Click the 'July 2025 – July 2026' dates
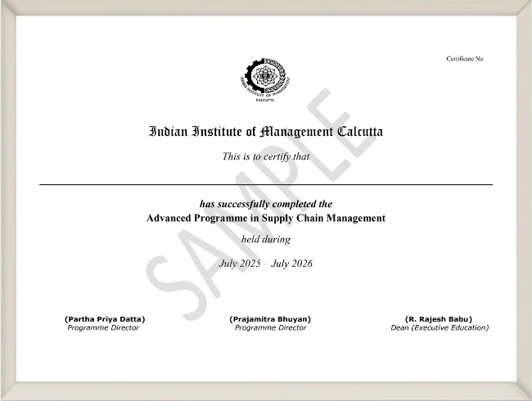 coord(266,264)
